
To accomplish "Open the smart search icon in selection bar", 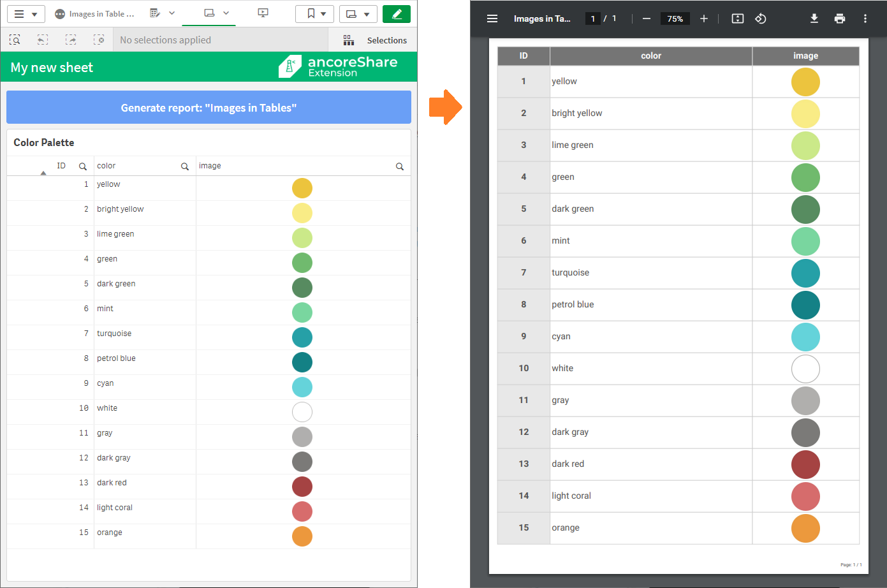I will click(15, 40).
